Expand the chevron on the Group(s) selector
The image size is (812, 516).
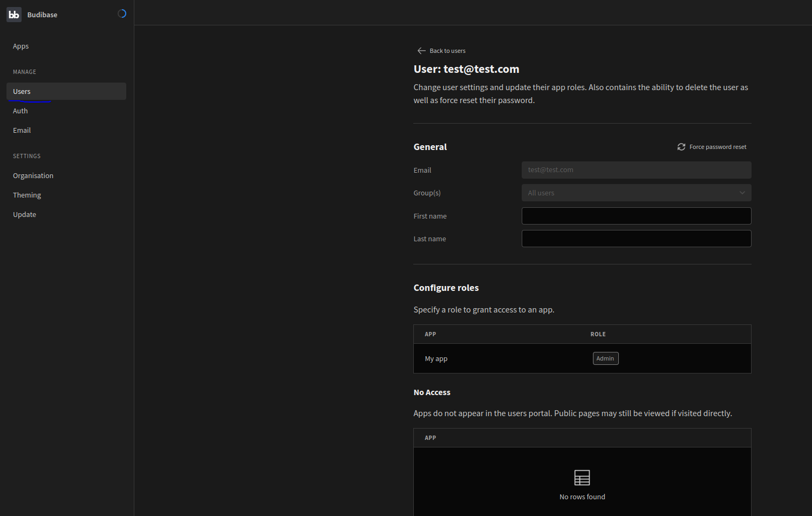coord(742,193)
